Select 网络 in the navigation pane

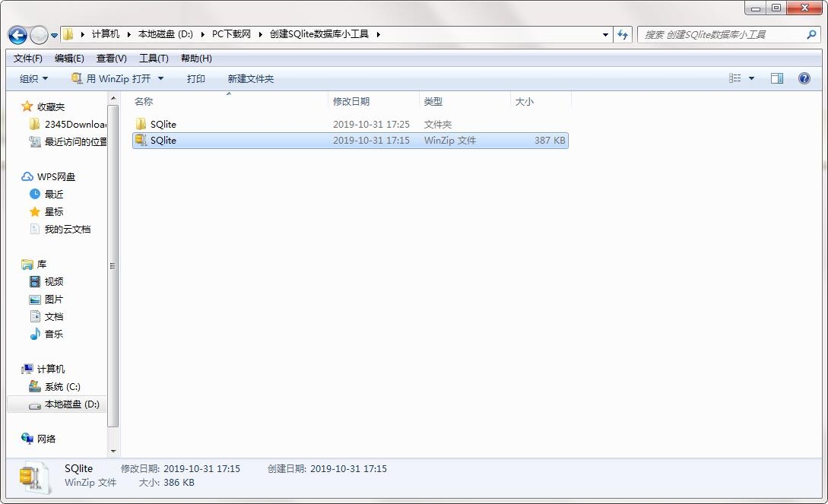(x=46, y=439)
